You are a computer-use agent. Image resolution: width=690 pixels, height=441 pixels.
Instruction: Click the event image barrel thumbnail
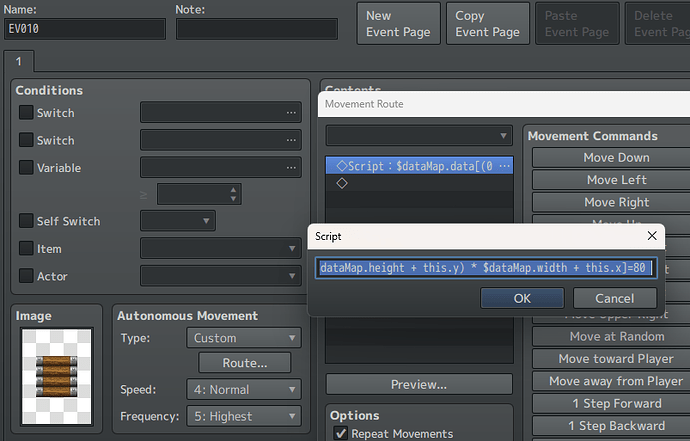coord(56,376)
